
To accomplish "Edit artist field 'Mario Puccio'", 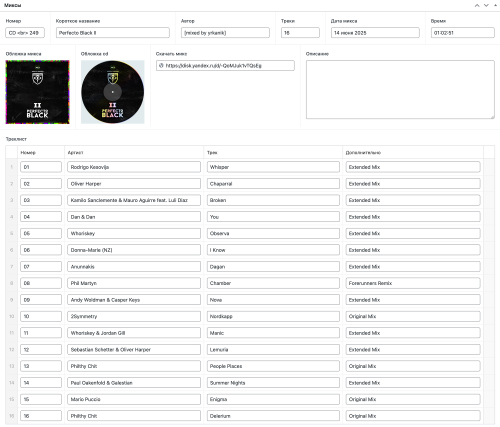I will coord(134,399).
